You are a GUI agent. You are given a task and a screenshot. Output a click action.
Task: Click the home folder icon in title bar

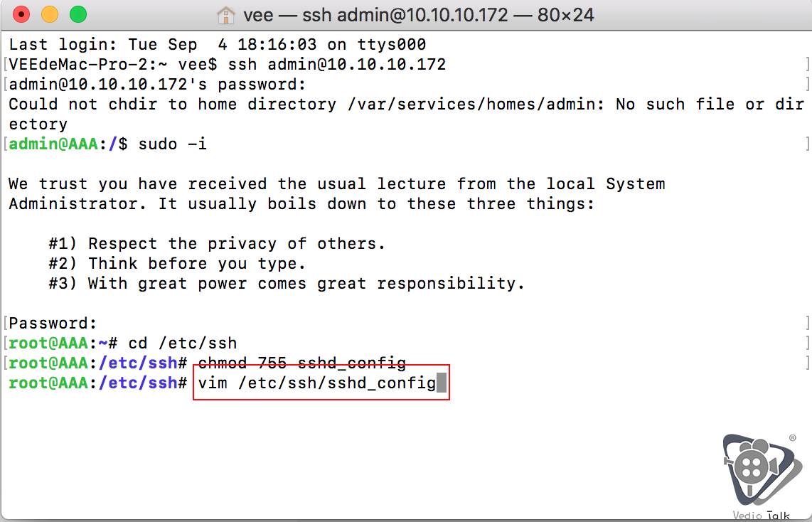pyautogui.click(x=225, y=15)
